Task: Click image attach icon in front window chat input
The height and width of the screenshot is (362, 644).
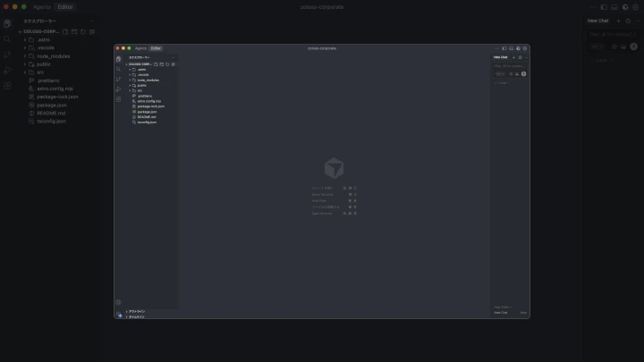Action: click(x=517, y=74)
